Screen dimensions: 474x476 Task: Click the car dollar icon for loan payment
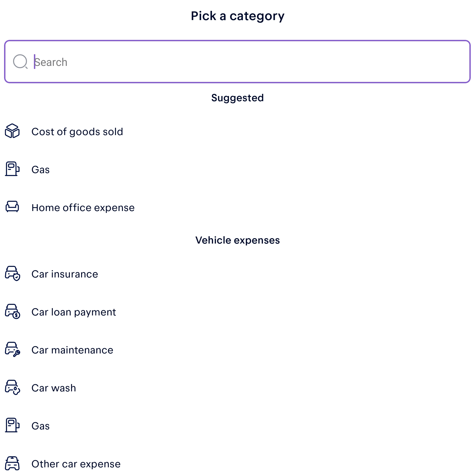coord(12,311)
